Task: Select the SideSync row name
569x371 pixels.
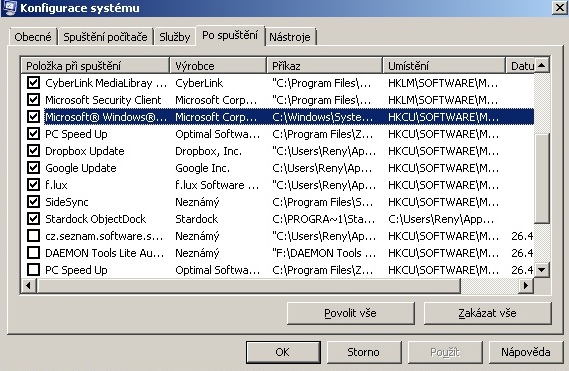Action: [x=67, y=201]
